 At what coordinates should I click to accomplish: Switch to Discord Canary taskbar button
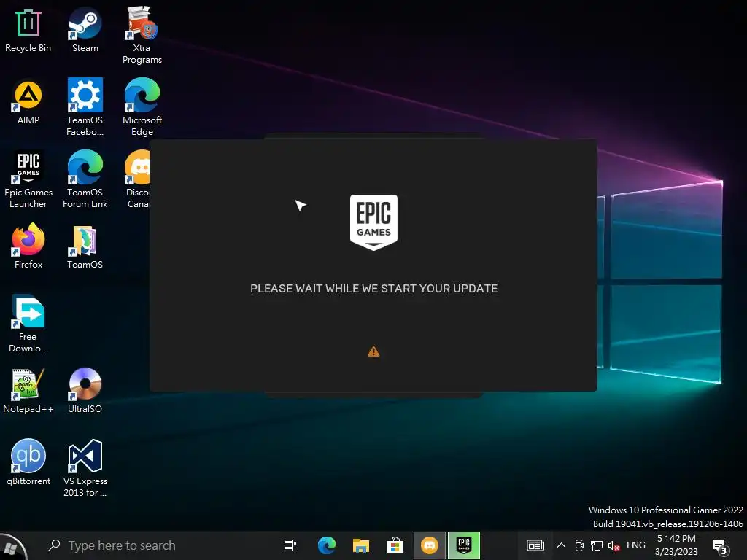point(429,545)
